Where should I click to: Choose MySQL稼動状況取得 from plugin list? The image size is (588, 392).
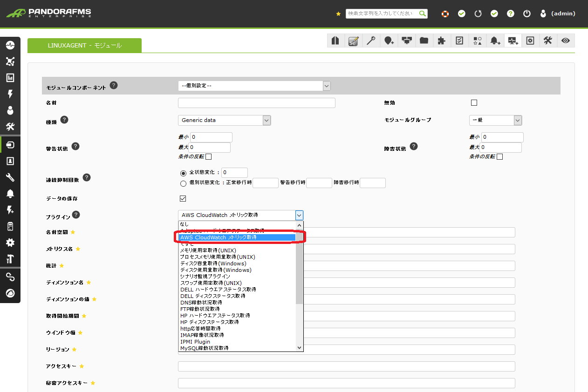(x=237, y=348)
